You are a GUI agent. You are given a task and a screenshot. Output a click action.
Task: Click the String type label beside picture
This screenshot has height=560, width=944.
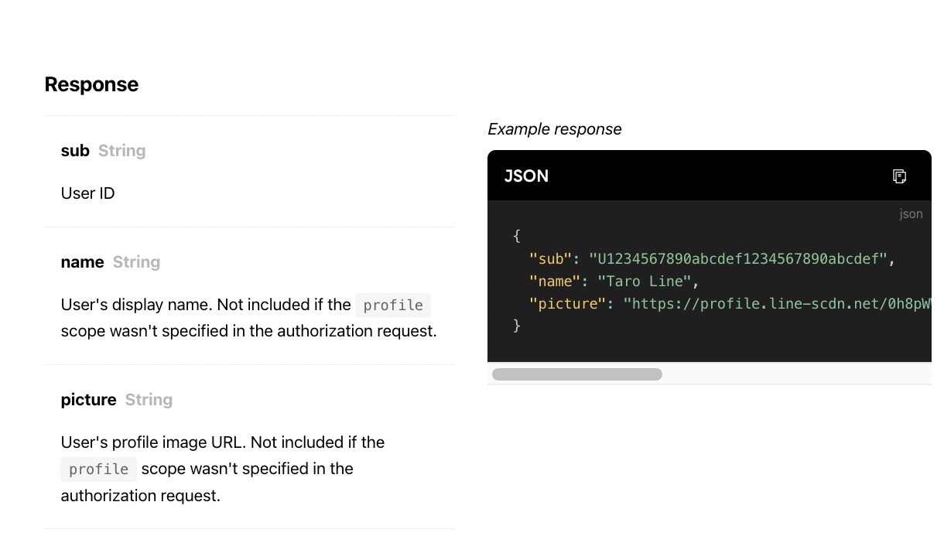pos(149,400)
